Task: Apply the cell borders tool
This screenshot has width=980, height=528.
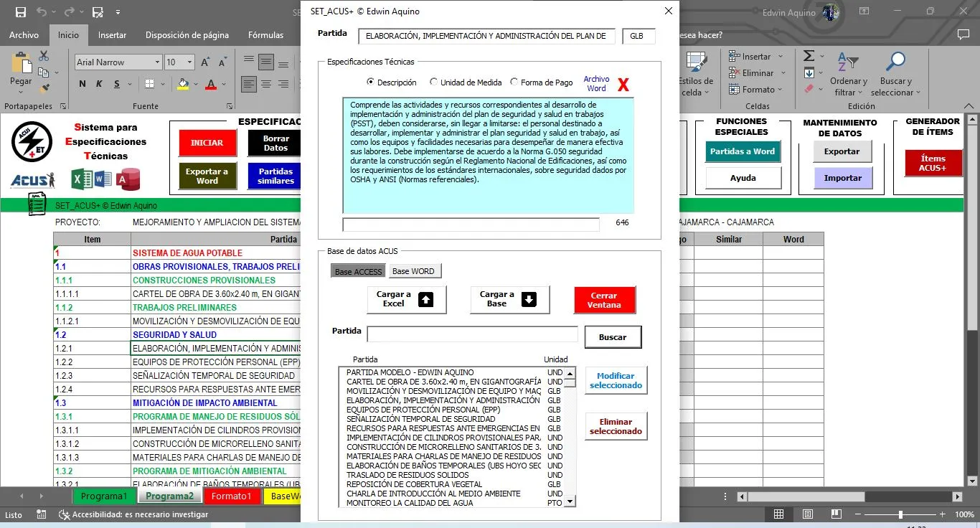Action: (x=149, y=84)
